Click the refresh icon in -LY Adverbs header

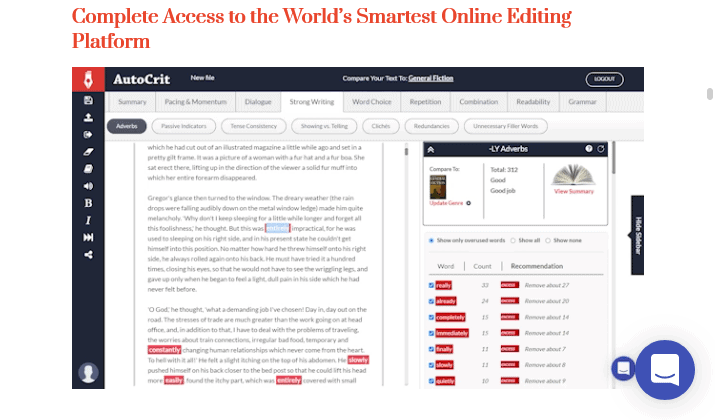[601, 149]
